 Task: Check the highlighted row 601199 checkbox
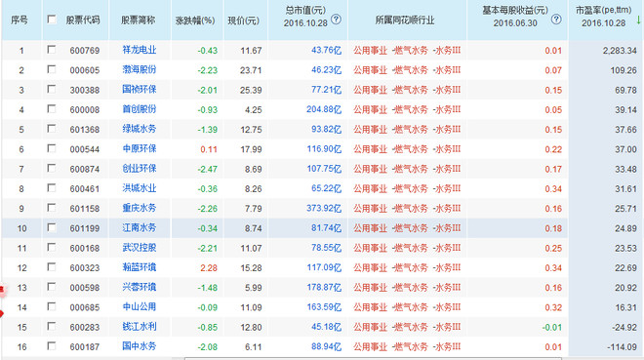(52, 227)
